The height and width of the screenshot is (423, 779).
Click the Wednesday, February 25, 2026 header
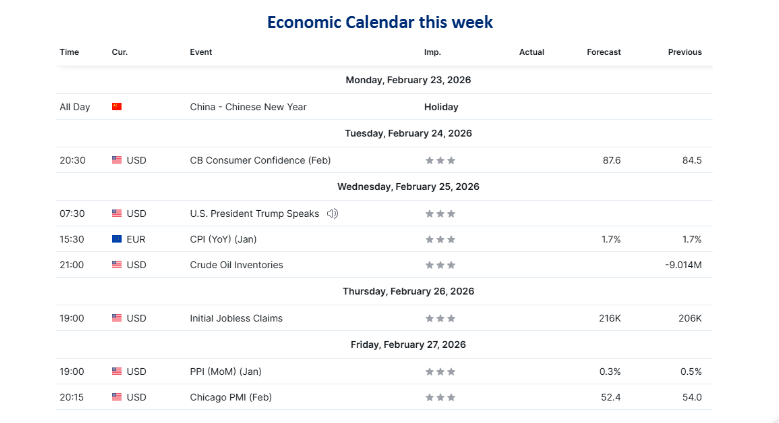408,187
